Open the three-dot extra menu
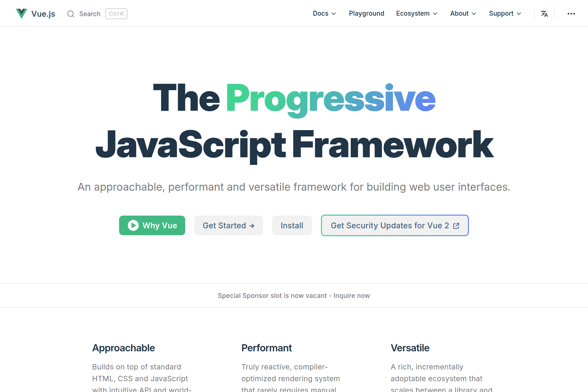The height and width of the screenshot is (392, 588). 571,13
